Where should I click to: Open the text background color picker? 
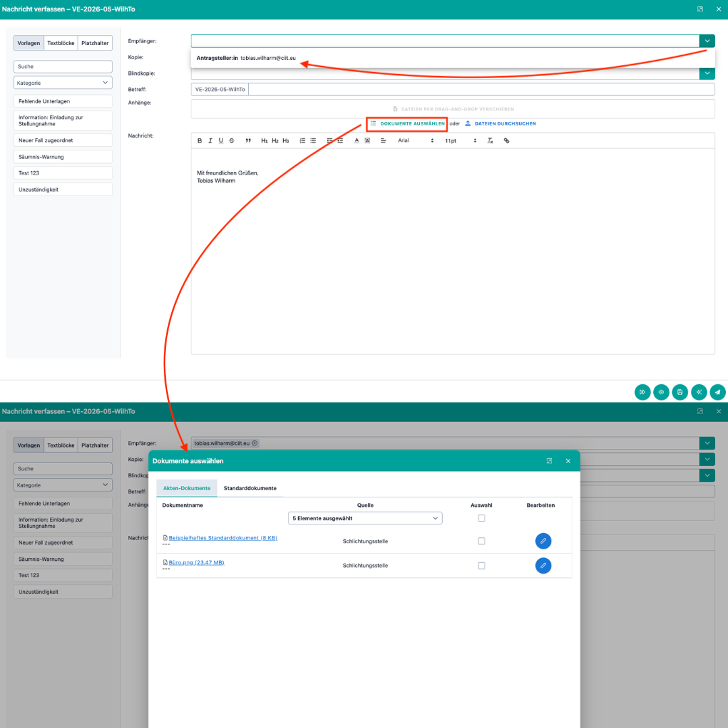click(x=367, y=141)
